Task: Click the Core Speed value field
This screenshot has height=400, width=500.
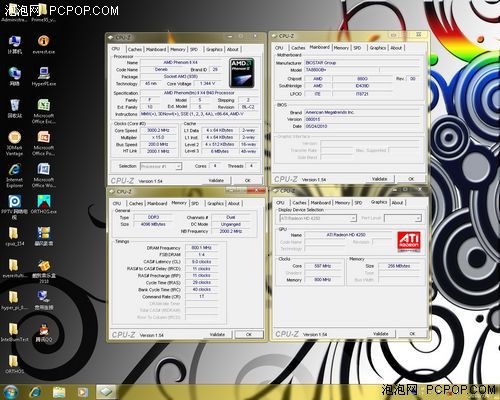Action: [x=158, y=130]
